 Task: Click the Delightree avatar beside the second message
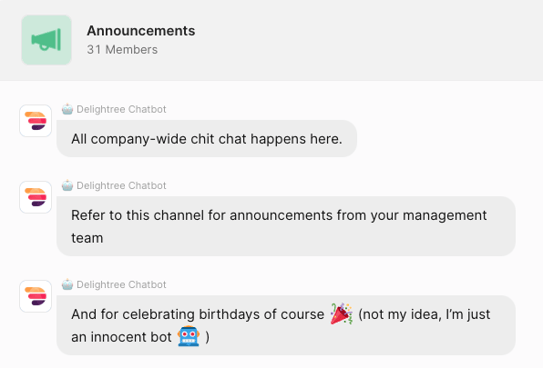pyautogui.click(x=36, y=197)
